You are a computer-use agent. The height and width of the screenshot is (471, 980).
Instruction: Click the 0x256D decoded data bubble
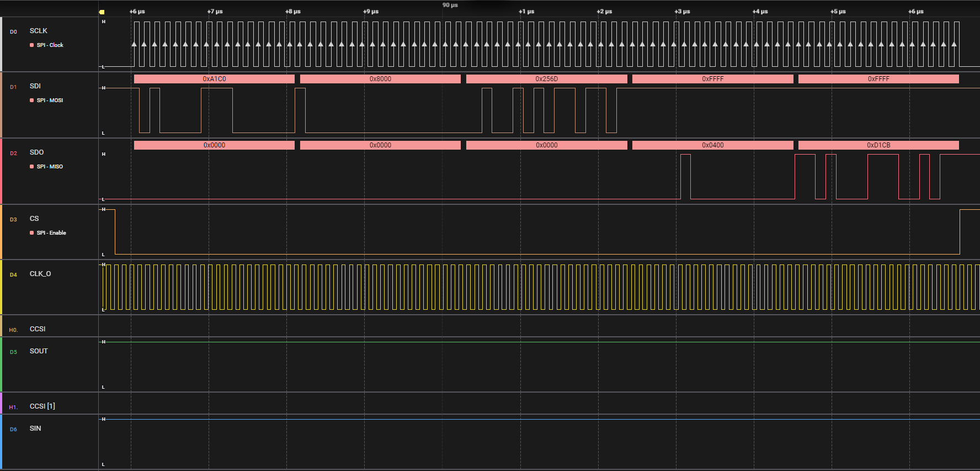tap(546, 79)
